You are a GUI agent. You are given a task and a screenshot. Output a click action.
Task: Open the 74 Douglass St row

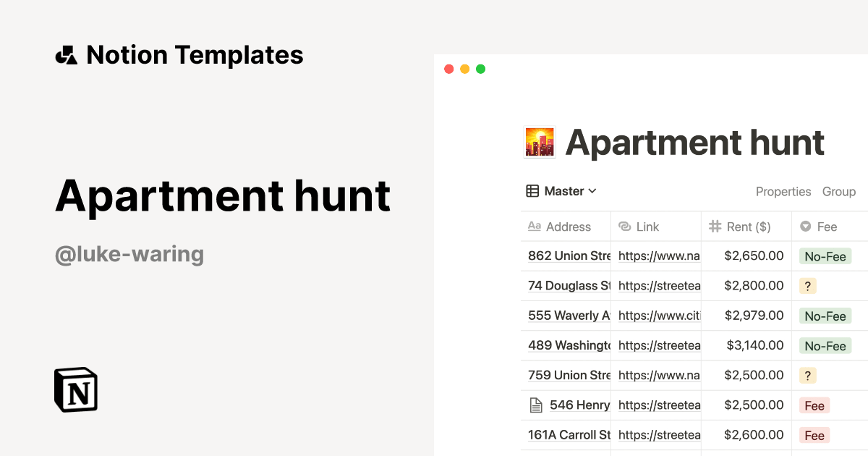569,286
